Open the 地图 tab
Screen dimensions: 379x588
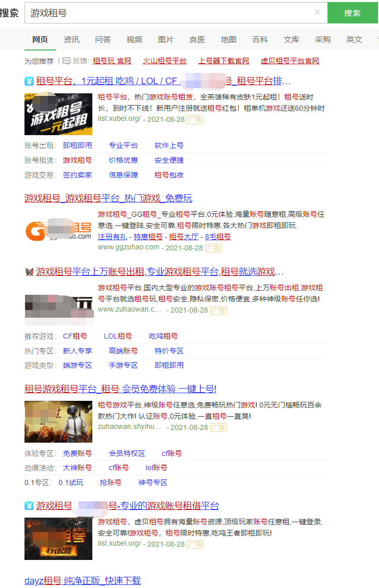[229, 39]
